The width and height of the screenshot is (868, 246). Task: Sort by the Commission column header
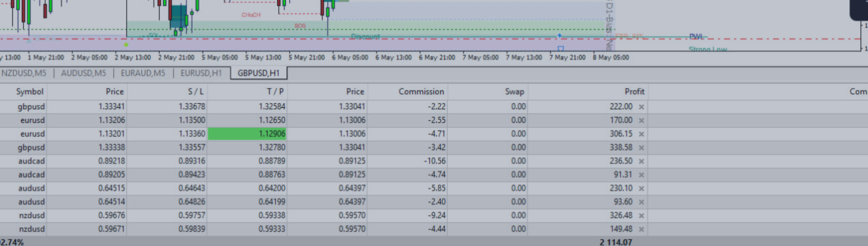[x=422, y=92]
